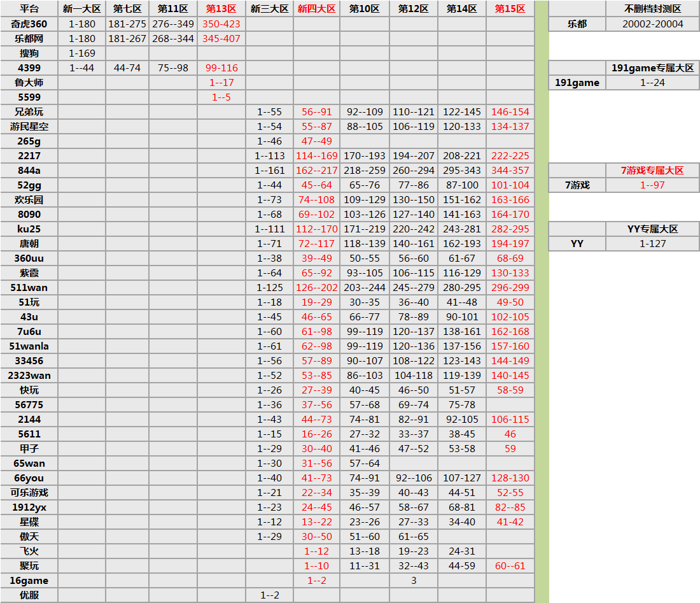Screen dimensions: 700x603
Task: Select the 平台 header cell
Action: (29, 9)
